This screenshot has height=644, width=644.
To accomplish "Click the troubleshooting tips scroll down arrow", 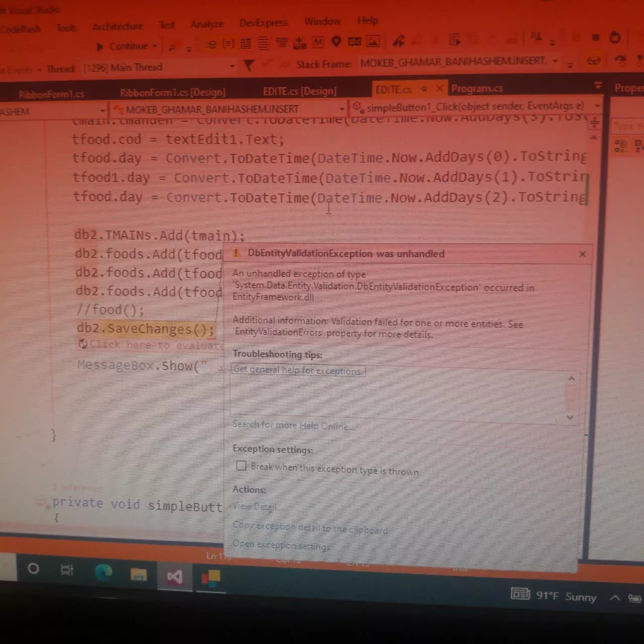I will point(570,417).
